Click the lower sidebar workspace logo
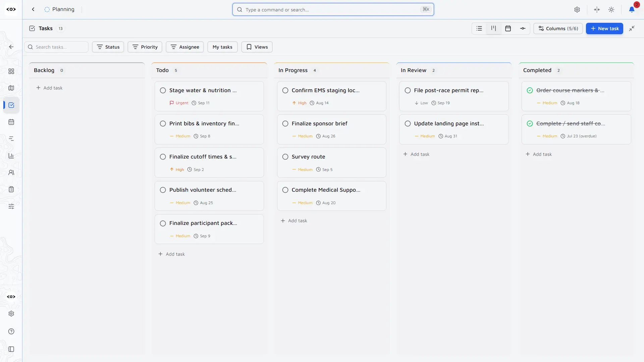Screen dimensions: 644x362 [11, 297]
